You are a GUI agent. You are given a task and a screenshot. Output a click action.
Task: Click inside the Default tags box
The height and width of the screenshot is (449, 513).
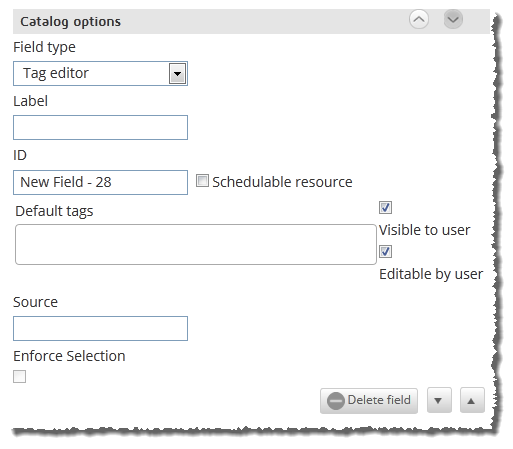click(196, 244)
